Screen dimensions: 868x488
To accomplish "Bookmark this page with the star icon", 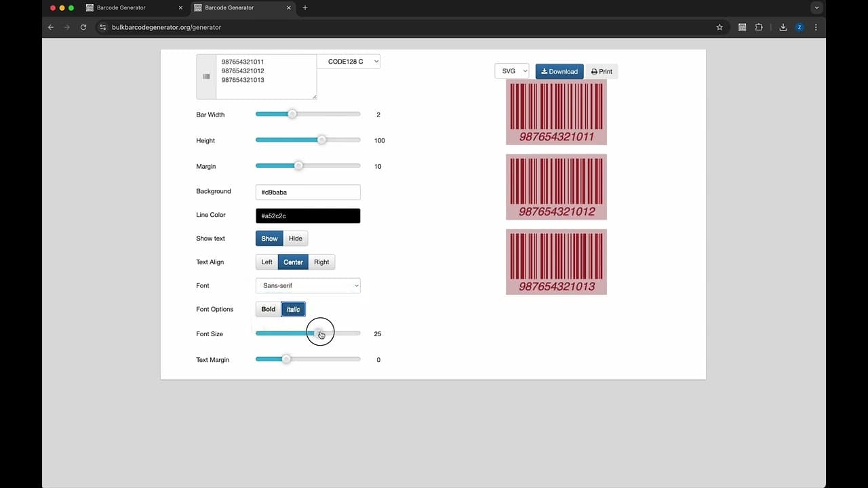I will [x=719, y=27].
